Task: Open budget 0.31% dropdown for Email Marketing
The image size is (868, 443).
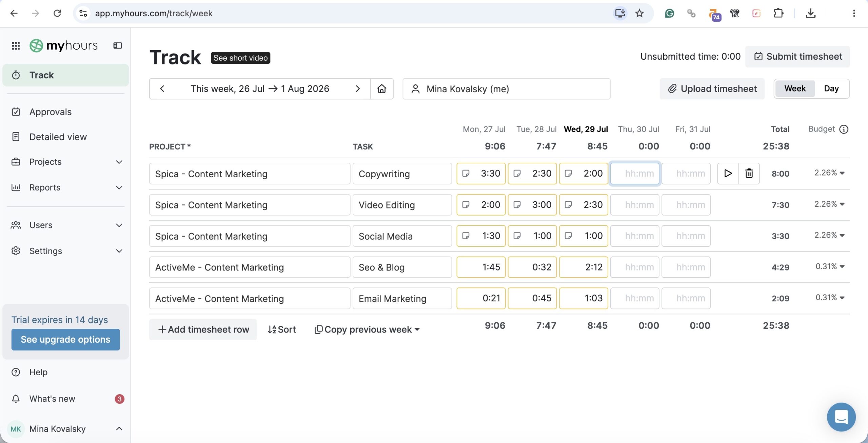Action: 830,298
